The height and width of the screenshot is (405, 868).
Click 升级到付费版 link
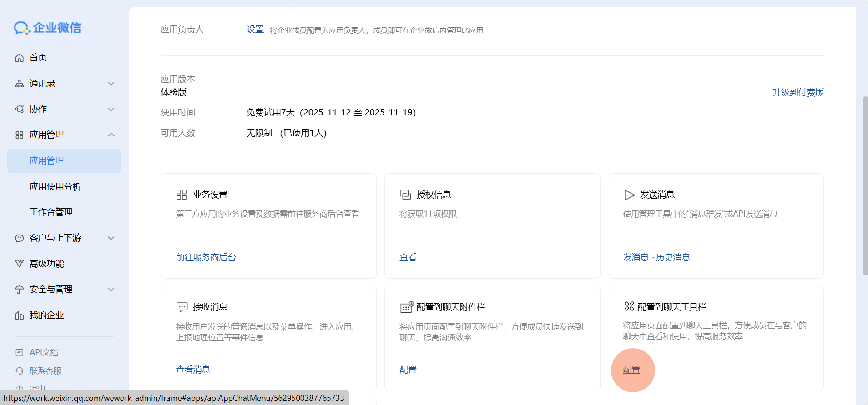click(x=797, y=92)
